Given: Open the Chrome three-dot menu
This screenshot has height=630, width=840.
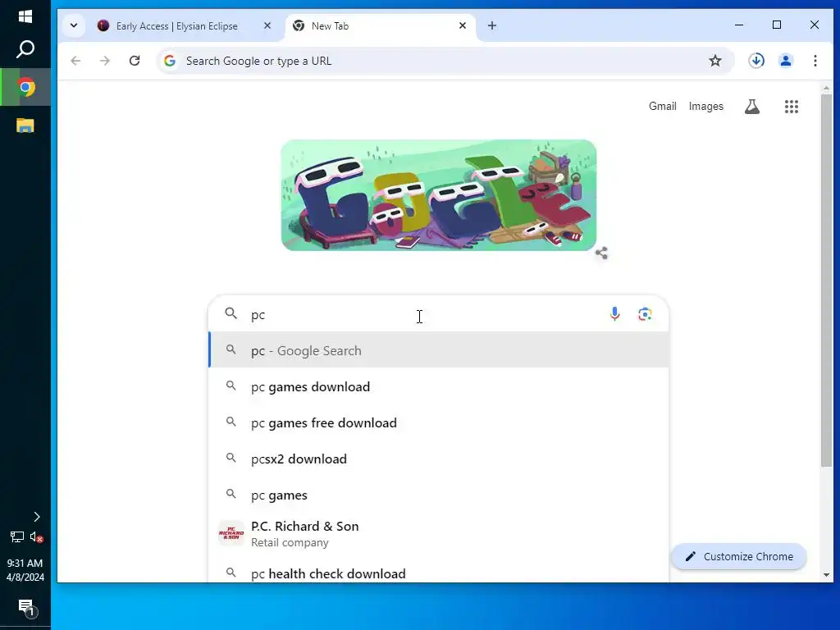Looking at the screenshot, I should 815,61.
